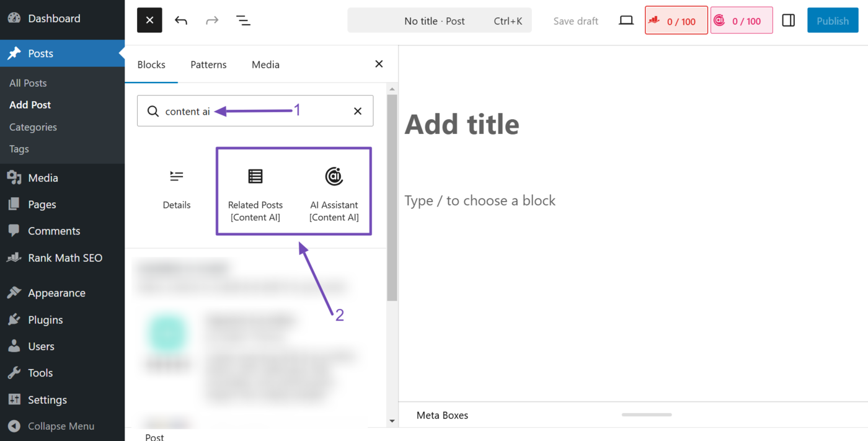This screenshot has width=868, height=441.
Task: Click the Users person icon
Action: (x=14, y=346)
